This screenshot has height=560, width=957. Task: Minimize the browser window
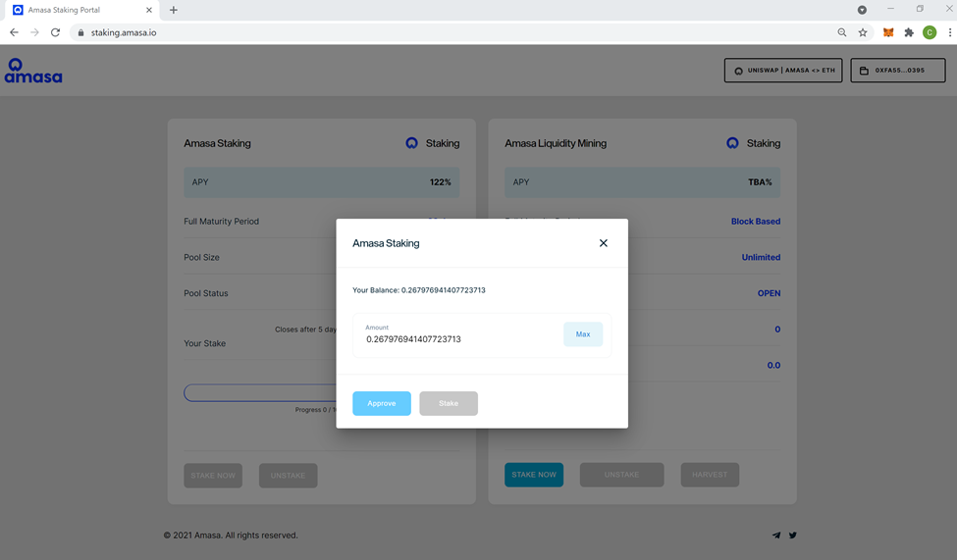pos(890,9)
